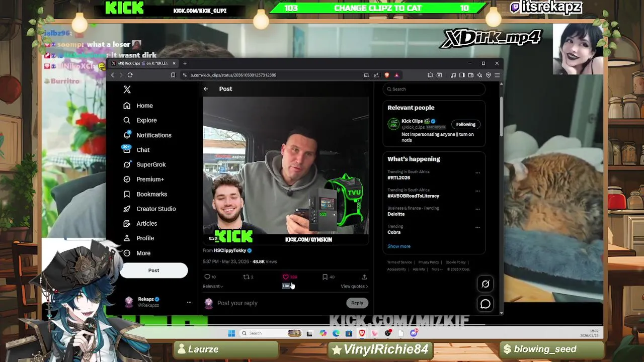The width and height of the screenshot is (644, 362).
Task: Click the taskbar Search box
Action: pos(270,333)
